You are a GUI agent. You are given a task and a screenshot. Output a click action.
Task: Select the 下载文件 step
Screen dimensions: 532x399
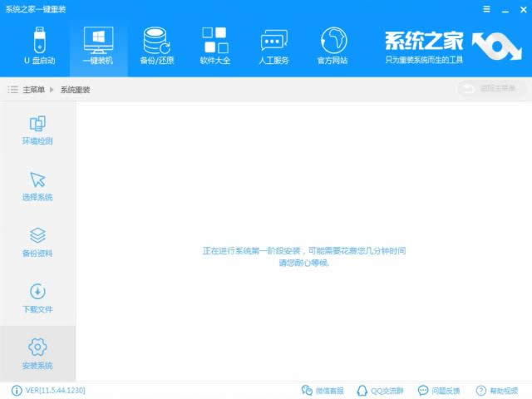click(37, 298)
